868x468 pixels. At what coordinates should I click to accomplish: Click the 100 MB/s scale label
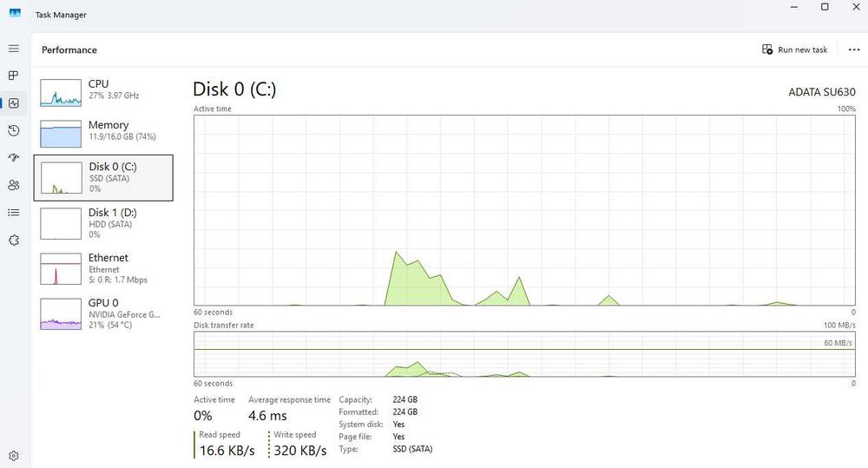pos(839,325)
